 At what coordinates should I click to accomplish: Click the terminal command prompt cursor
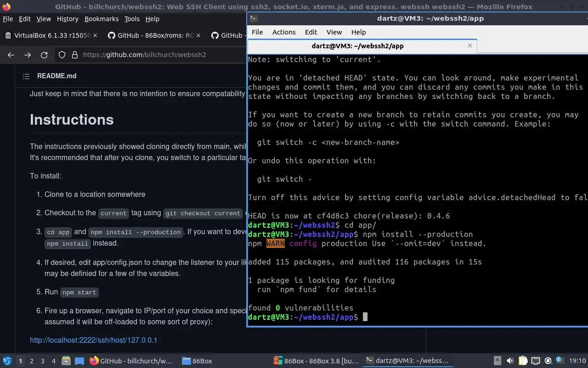coord(365,317)
